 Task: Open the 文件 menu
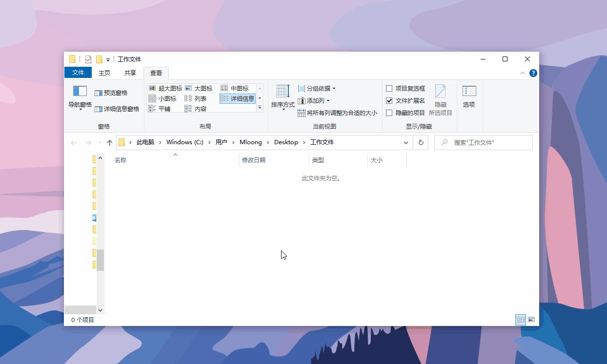coord(79,73)
